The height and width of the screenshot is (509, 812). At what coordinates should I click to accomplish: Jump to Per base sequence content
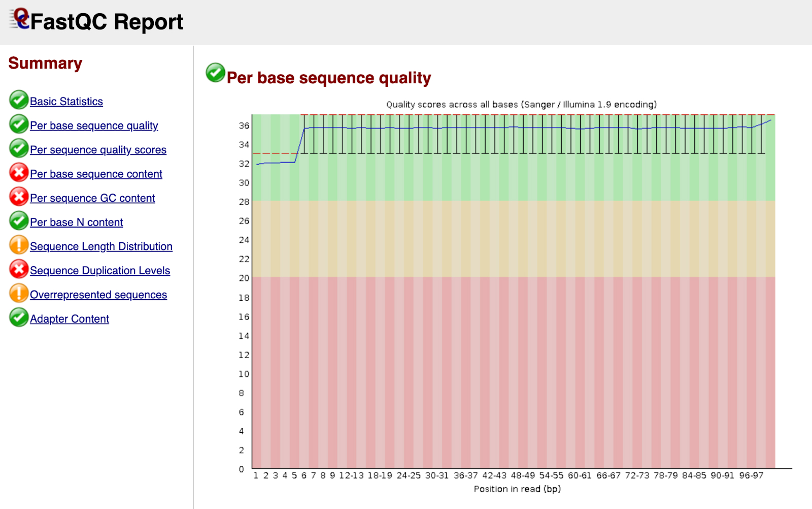point(96,174)
